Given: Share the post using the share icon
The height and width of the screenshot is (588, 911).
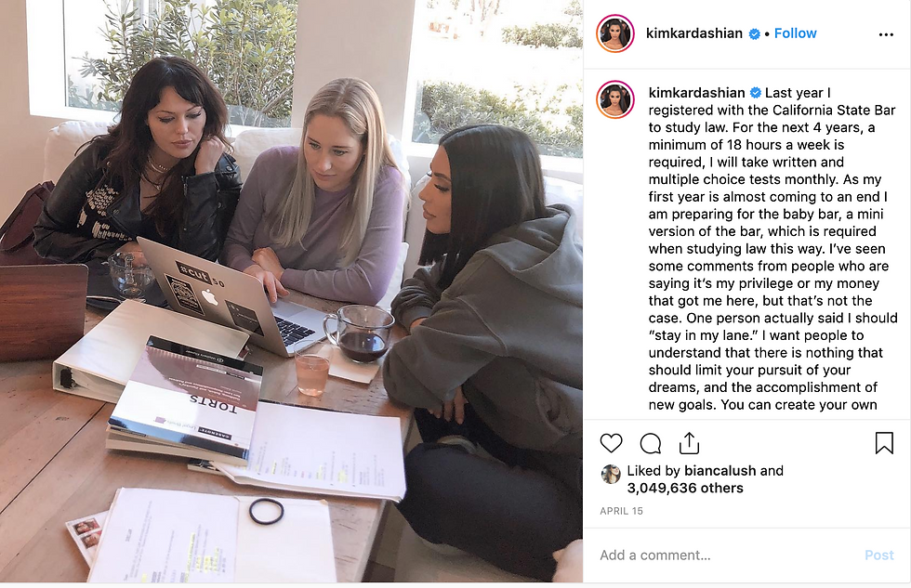Looking at the screenshot, I should tap(689, 443).
